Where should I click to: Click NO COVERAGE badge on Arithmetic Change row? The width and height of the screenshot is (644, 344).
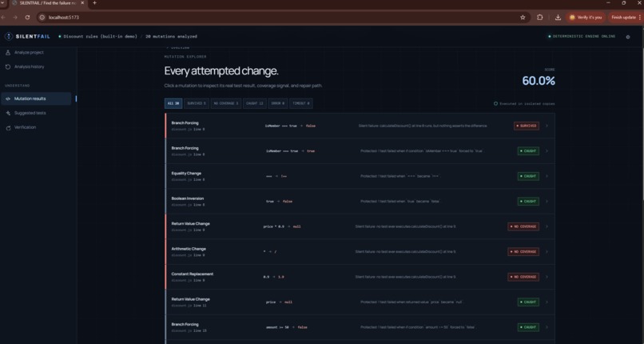click(523, 251)
